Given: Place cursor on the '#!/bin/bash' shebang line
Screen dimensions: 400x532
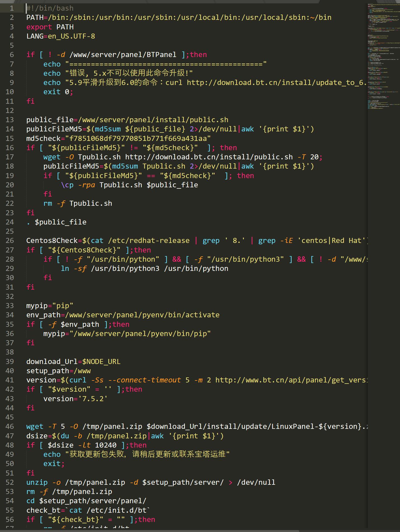Looking at the screenshot, I should pos(50,8).
